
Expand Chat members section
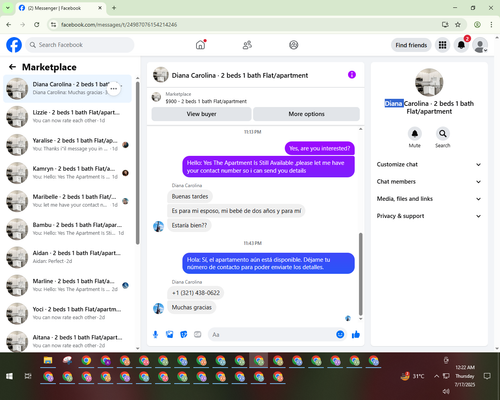point(429,182)
